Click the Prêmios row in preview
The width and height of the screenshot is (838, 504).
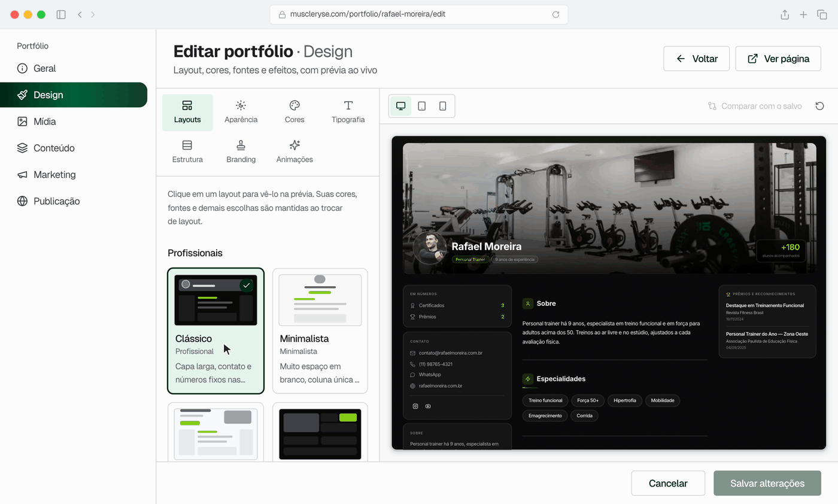click(457, 317)
